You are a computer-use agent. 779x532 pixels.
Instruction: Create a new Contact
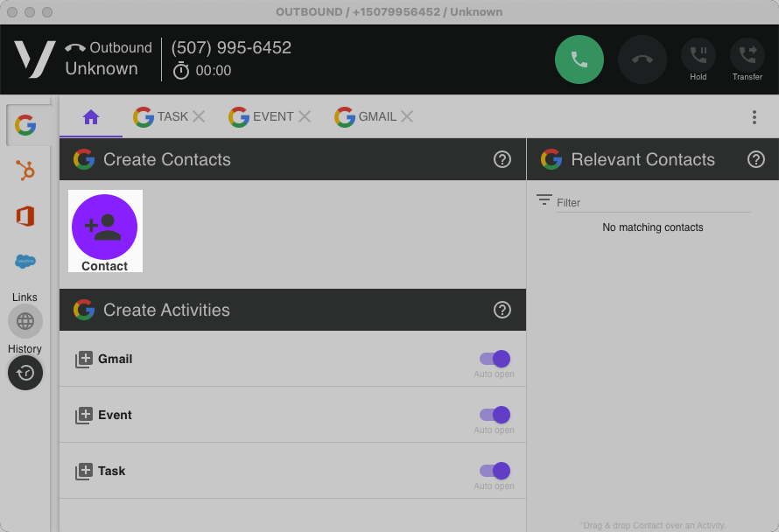(x=105, y=227)
